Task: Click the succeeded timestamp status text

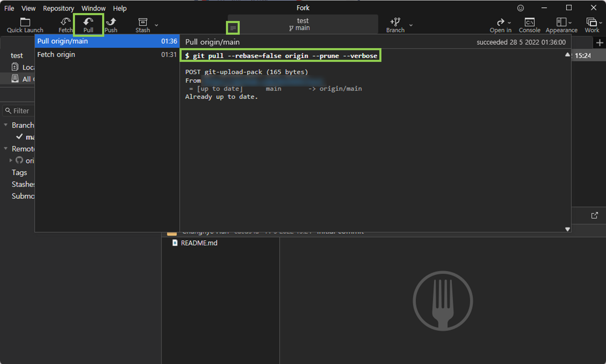Action: (521, 42)
